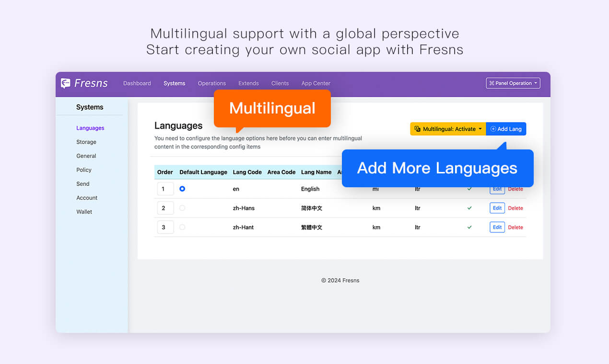This screenshot has width=609, height=364.
Task: Open the Panel Operation dropdown
Action: tap(513, 83)
